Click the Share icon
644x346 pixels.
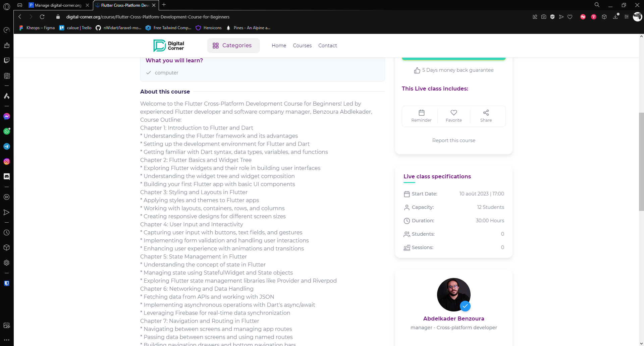[x=486, y=113]
